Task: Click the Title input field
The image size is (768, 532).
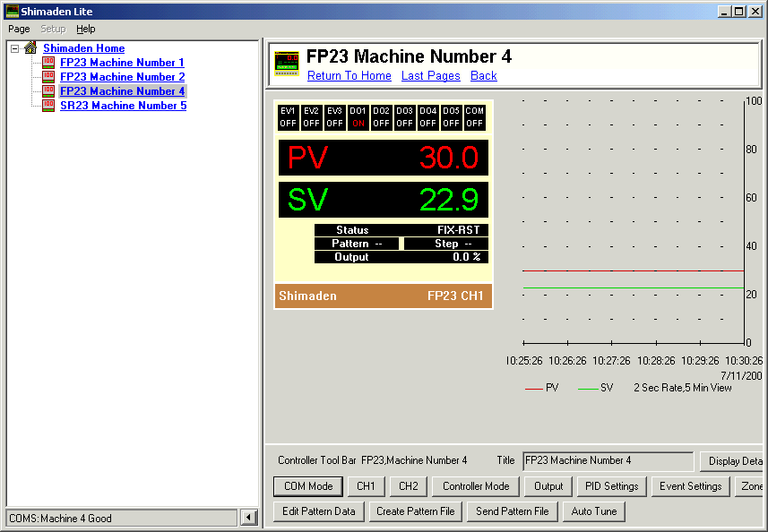Action: [x=608, y=461]
